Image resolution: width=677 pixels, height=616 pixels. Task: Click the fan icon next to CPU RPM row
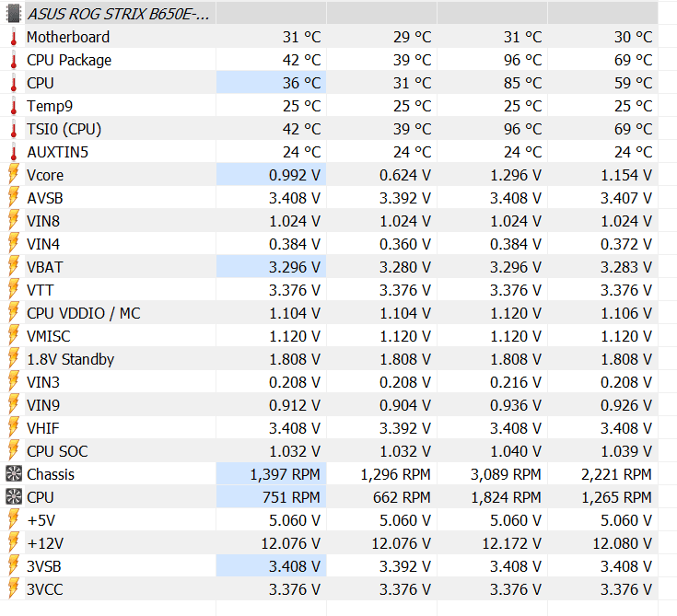click(x=14, y=497)
